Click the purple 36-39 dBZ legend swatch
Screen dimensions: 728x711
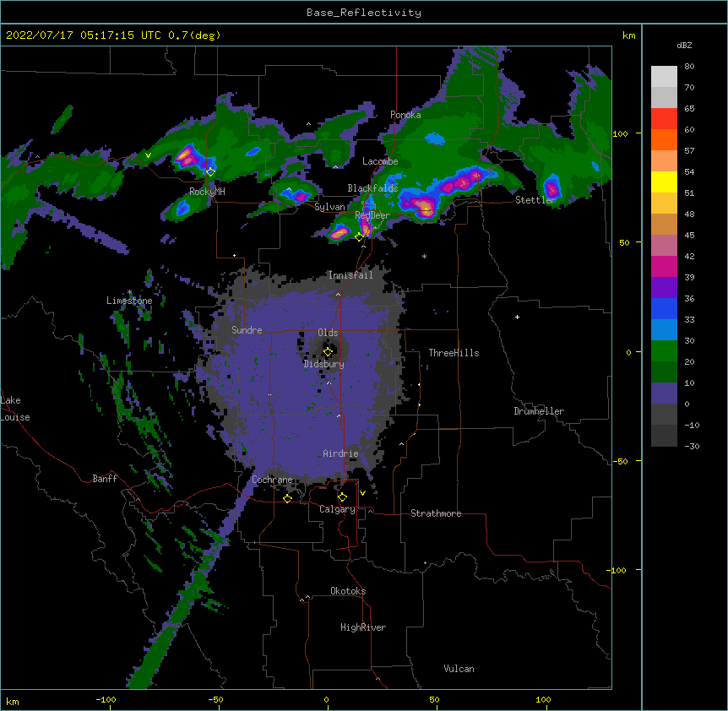(664, 287)
